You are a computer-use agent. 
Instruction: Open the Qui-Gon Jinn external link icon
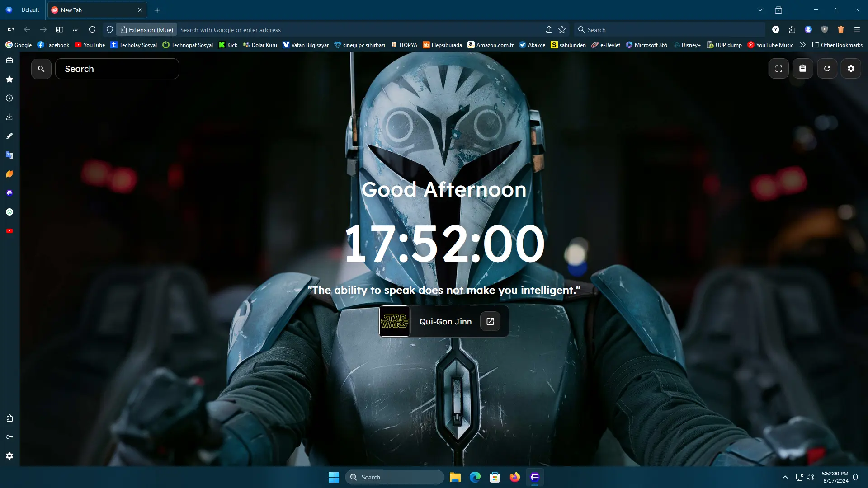(490, 321)
